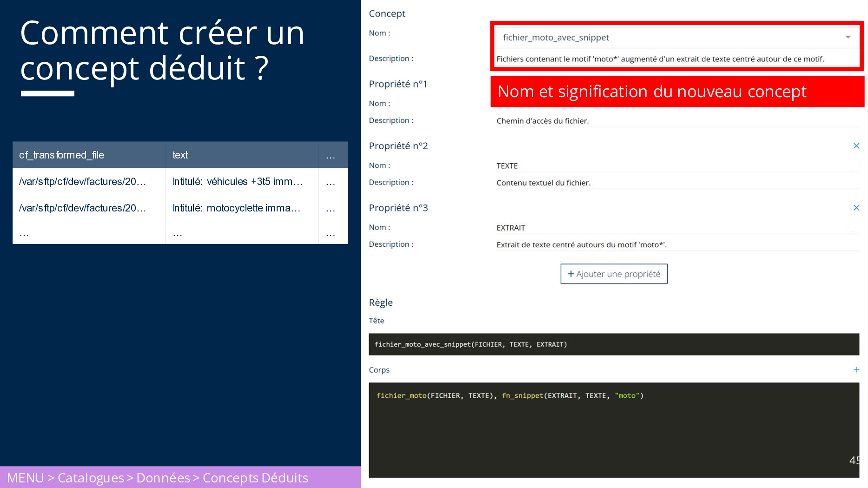Click the Ajouter une propriété button
This screenshot has width=868, height=488.
pos(614,274)
